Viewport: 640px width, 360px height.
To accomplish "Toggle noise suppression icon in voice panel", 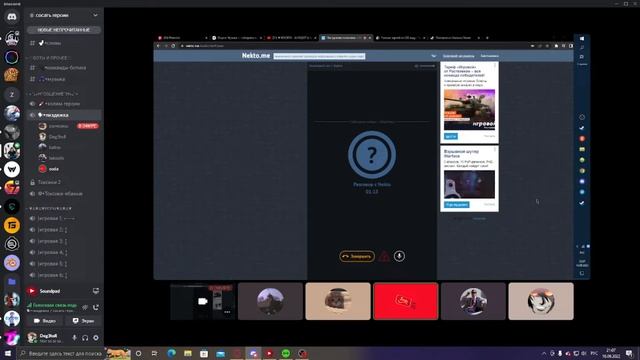I will pyautogui.click(x=85, y=307).
